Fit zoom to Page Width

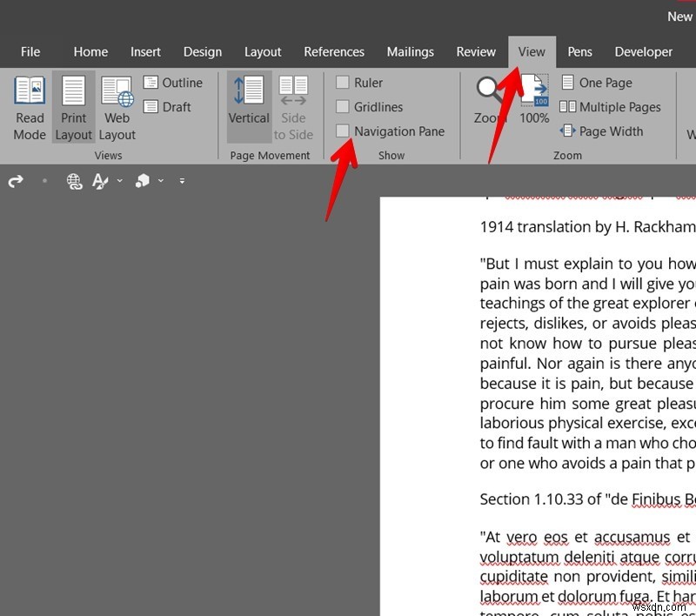coord(601,131)
